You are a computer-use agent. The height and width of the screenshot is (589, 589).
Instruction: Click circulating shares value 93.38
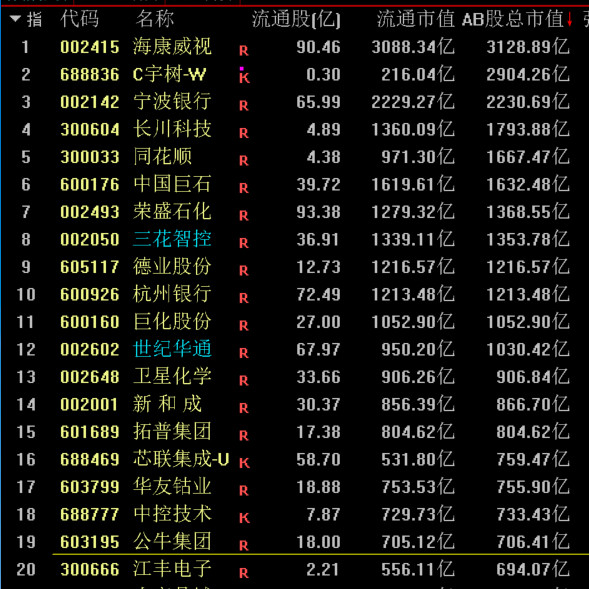(319, 212)
